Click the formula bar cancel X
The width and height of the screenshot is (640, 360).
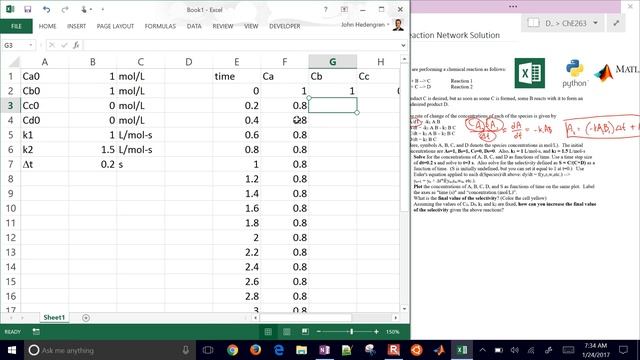[x=52, y=45]
